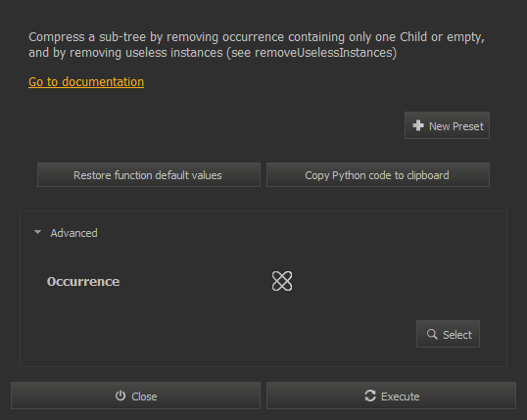527x420 pixels.
Task: Run the function with Execute
Action: point(391,396)
